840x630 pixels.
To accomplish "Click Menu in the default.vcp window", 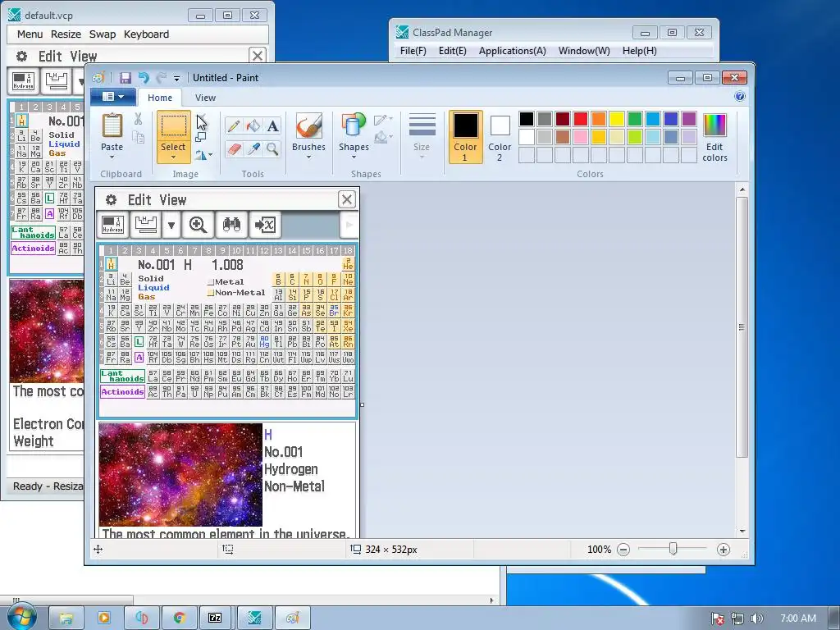I will click(30, 34).
